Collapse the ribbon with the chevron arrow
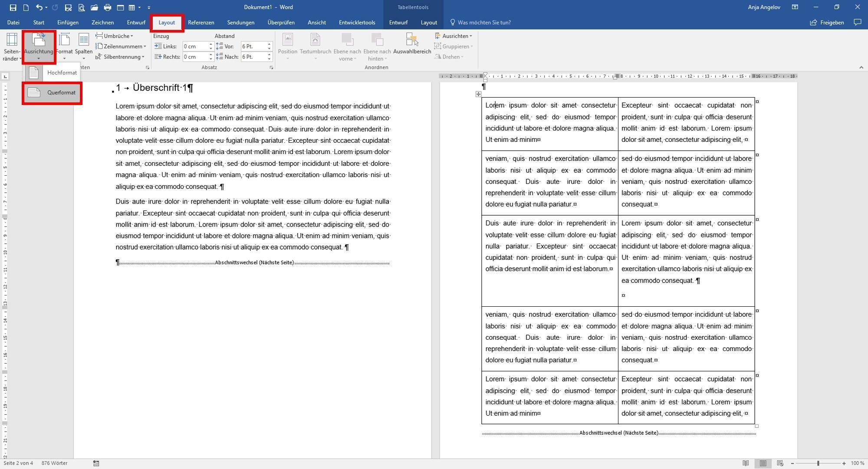The height and width of the screenshot is (469, 868). [x=862, y=67]
